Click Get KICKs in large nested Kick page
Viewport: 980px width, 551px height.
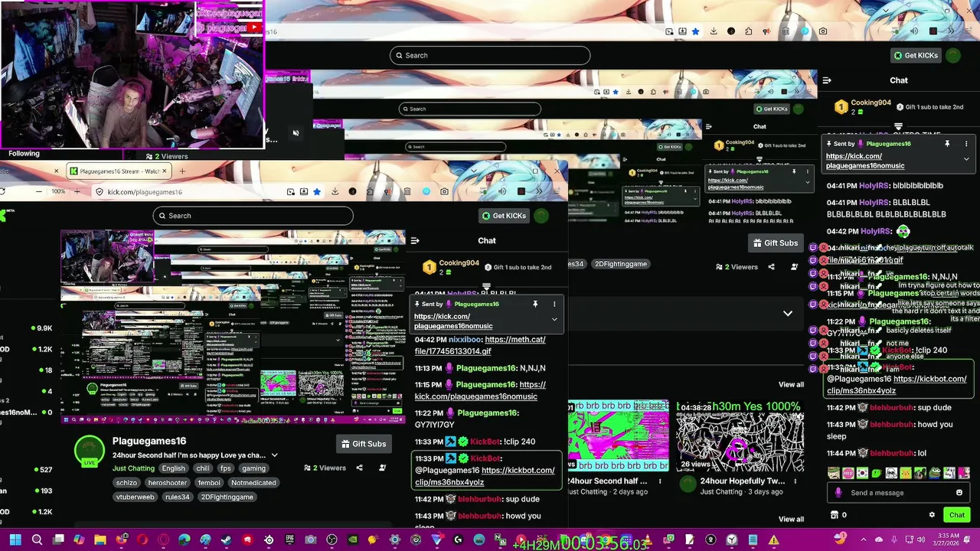504,216
